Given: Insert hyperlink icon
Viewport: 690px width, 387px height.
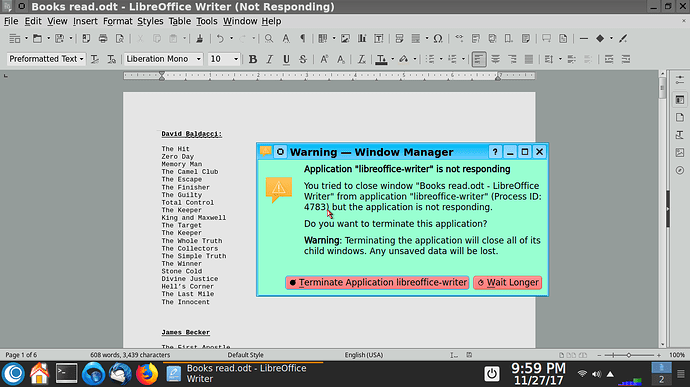Looking at the screenshot, I should (x=459, y=39).
